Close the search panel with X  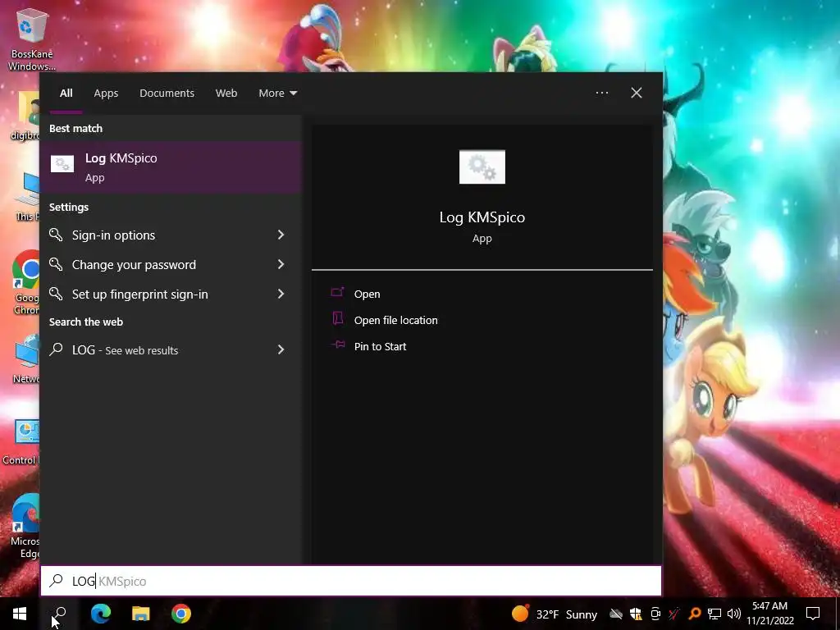[x=636, y=93]
